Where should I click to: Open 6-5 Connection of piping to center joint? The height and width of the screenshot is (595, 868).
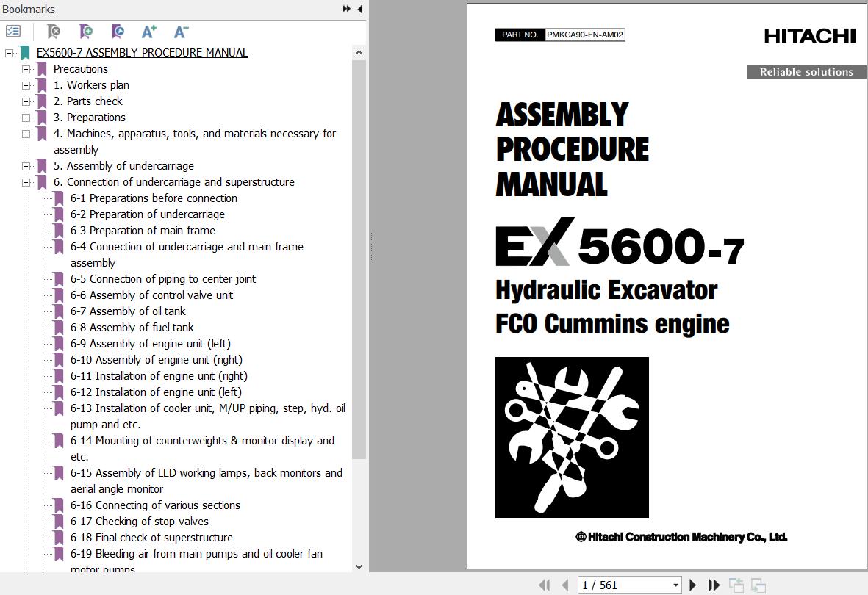(x=162, y=279)
